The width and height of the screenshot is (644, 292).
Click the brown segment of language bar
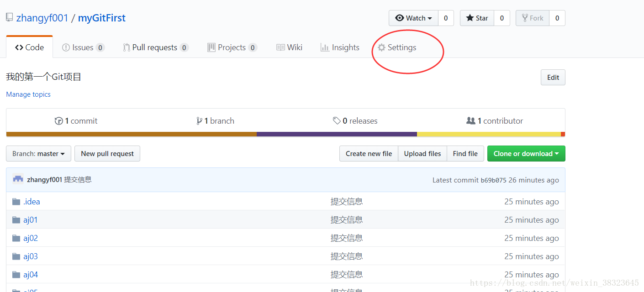pos(132,134)
